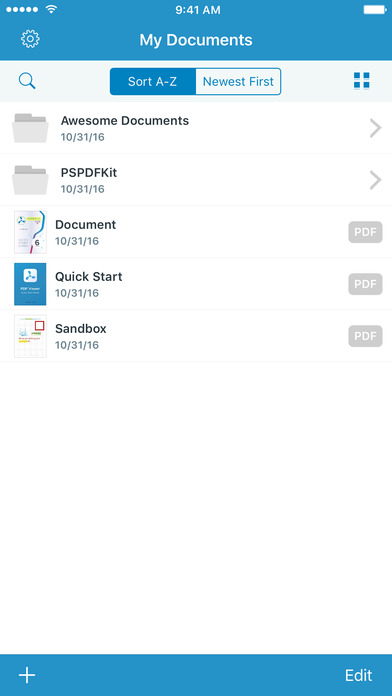Tap the Edit button
392x696 pixels.
358,675
